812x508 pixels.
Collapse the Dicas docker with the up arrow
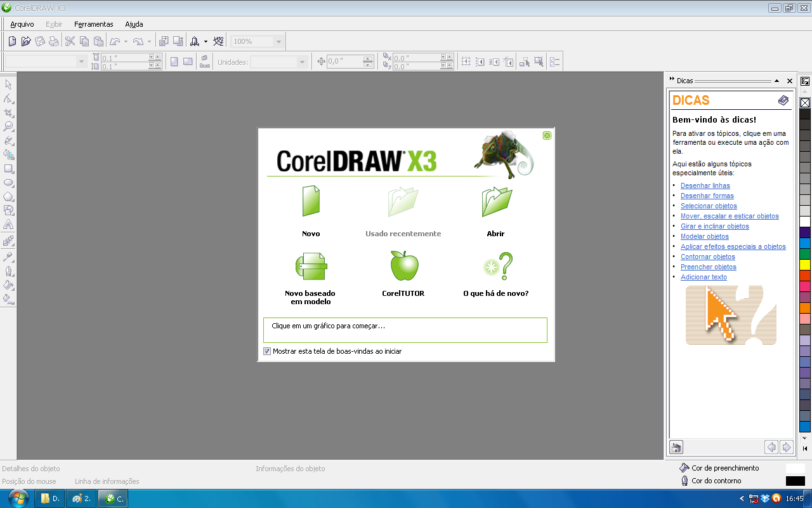tap(777, 81)
